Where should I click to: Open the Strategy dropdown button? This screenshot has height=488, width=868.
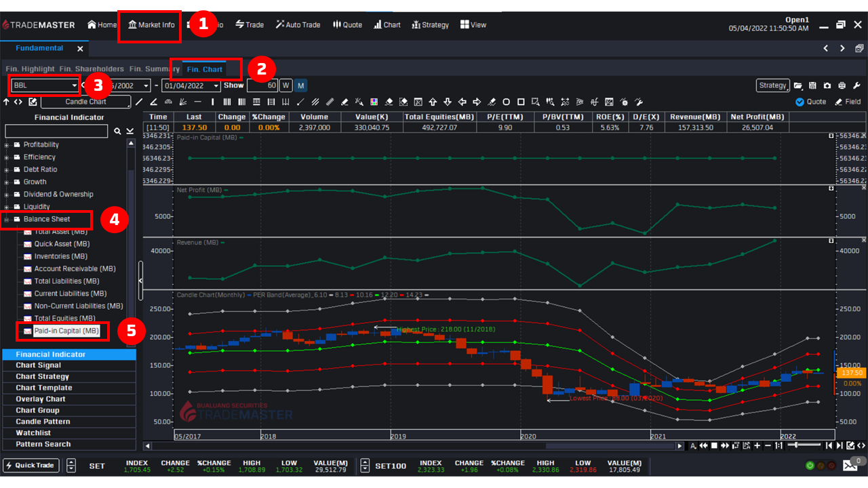(x=772, y=85)
